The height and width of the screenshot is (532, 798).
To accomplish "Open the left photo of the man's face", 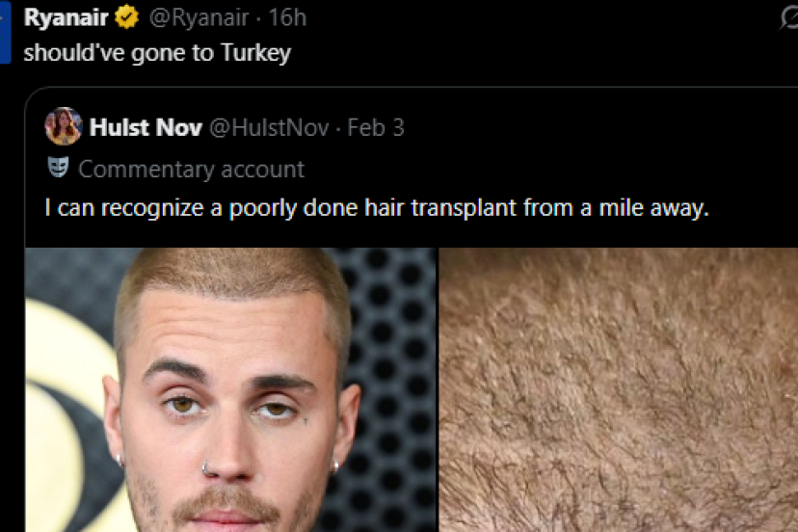I will 231,390.
